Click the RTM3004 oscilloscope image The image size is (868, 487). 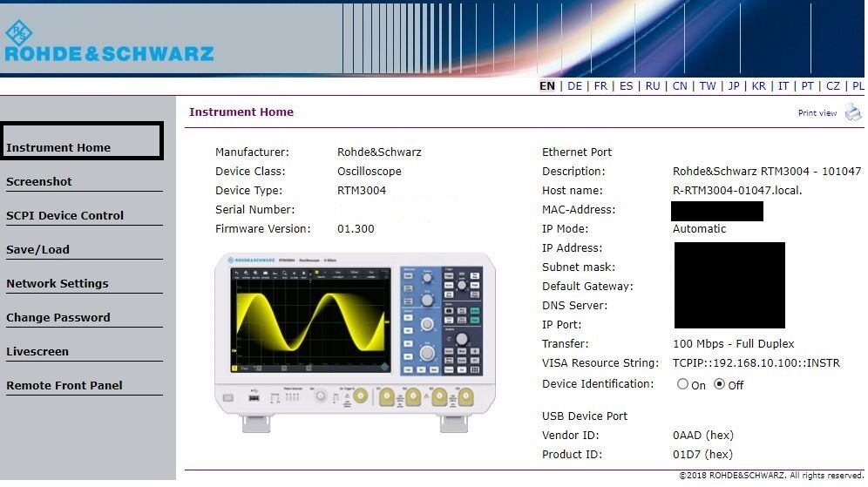click(x=355, y=342)
